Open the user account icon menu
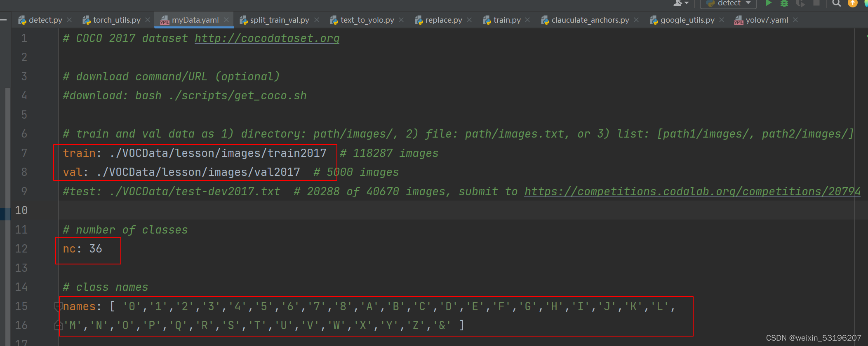Image resolution: width=868 pixels, height=346 pixels. coord(681,3)
